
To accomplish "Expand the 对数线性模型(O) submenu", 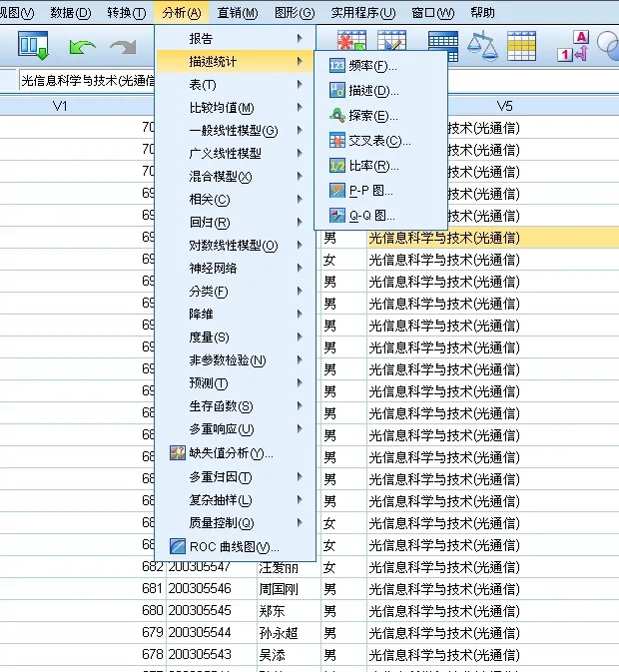I will [236, 246].
